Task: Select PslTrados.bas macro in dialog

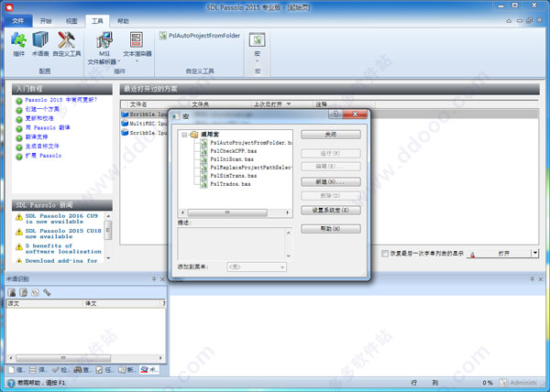Action: pyautogui.click(x=230, y=184)
